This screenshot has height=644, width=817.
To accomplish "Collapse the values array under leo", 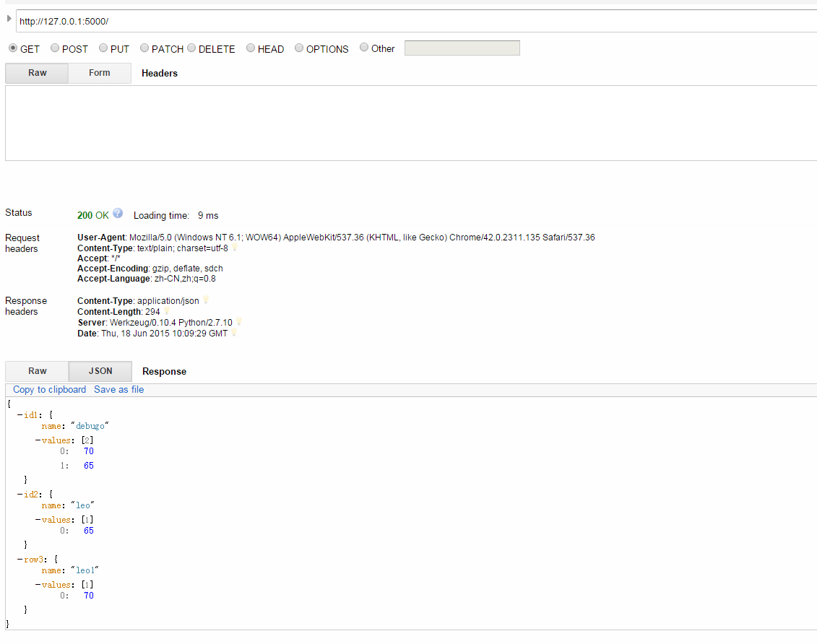I will [38, 520].
